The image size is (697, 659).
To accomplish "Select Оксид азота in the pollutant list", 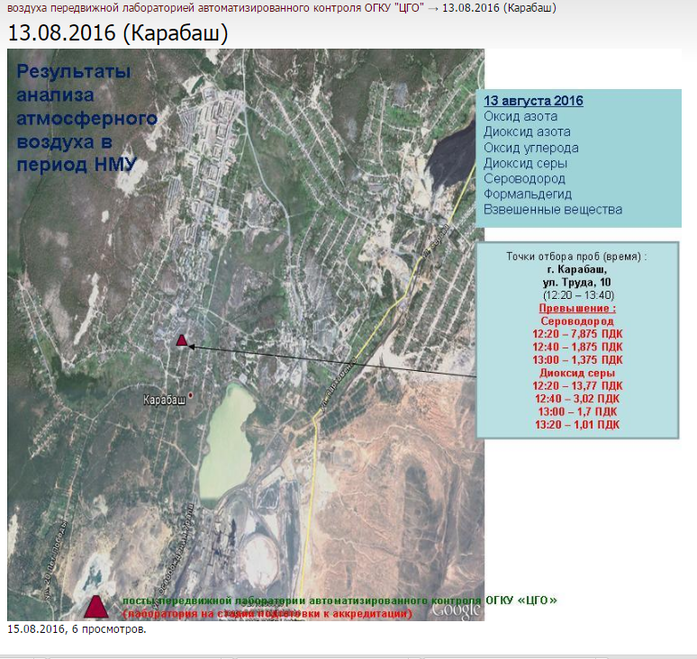I will [x=520, y=117].
